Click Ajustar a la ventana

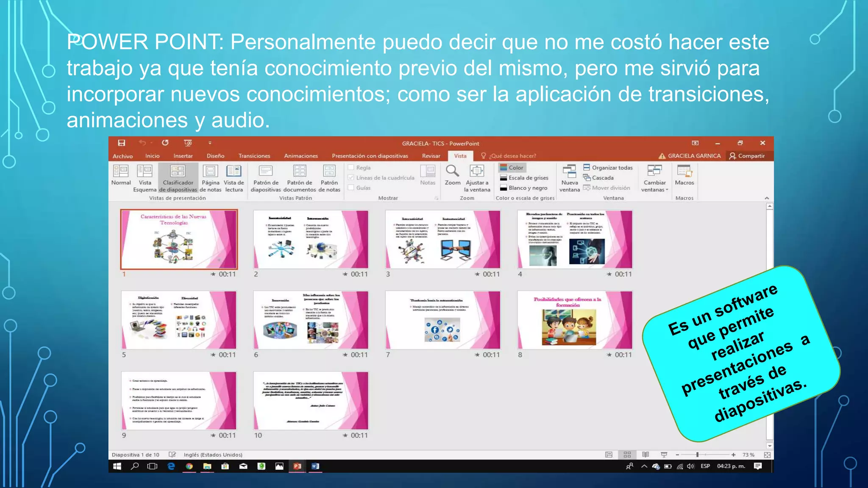[477, 178]
